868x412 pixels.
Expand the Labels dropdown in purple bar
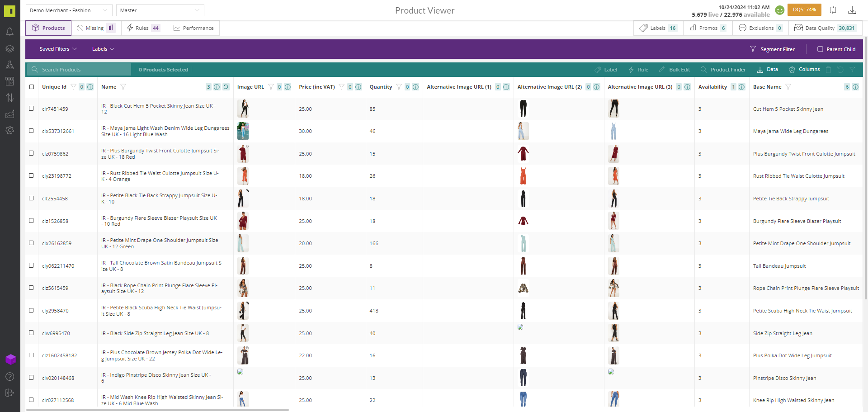click(x=103, y=49)
